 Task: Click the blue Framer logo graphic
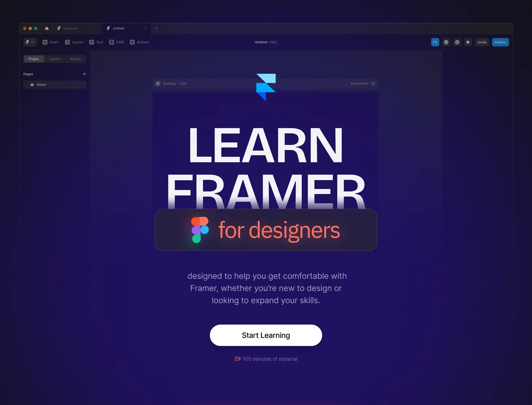pyautogui.click(x=266, y=87)
